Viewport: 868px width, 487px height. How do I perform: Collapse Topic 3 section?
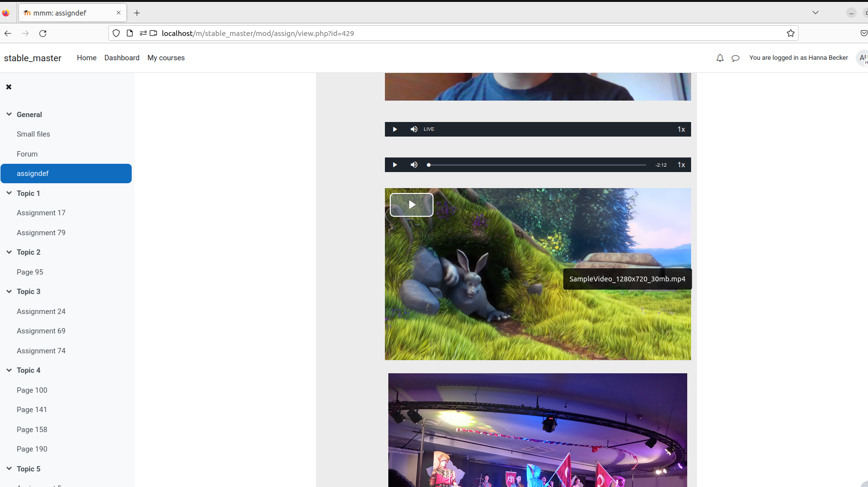point(9,291)
